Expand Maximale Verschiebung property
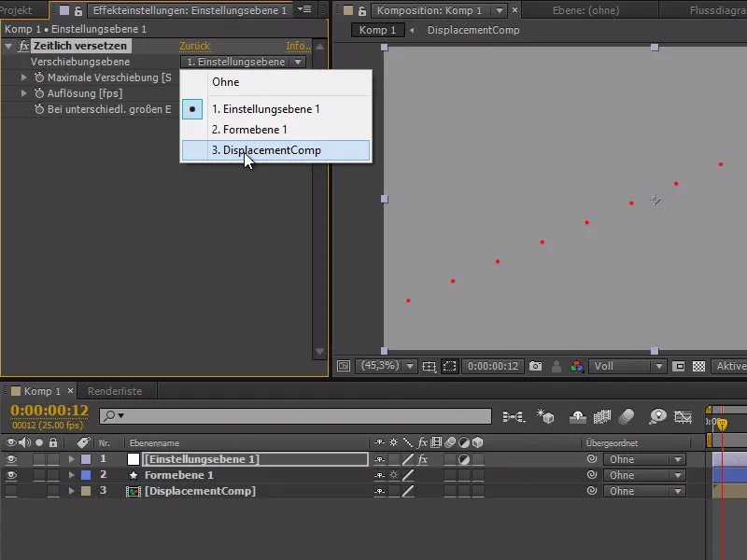Viewport: 747px width, 560px height. pyautogui.click(x=24, y=77)
